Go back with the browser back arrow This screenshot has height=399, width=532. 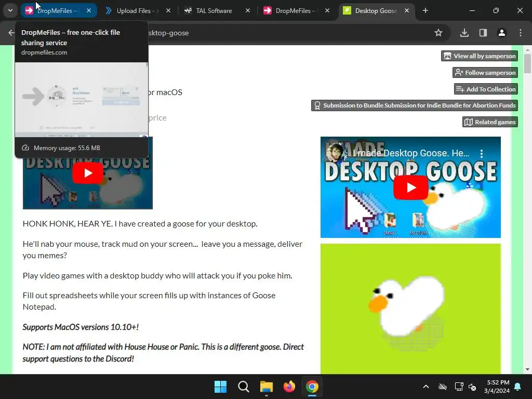(11, 33)
